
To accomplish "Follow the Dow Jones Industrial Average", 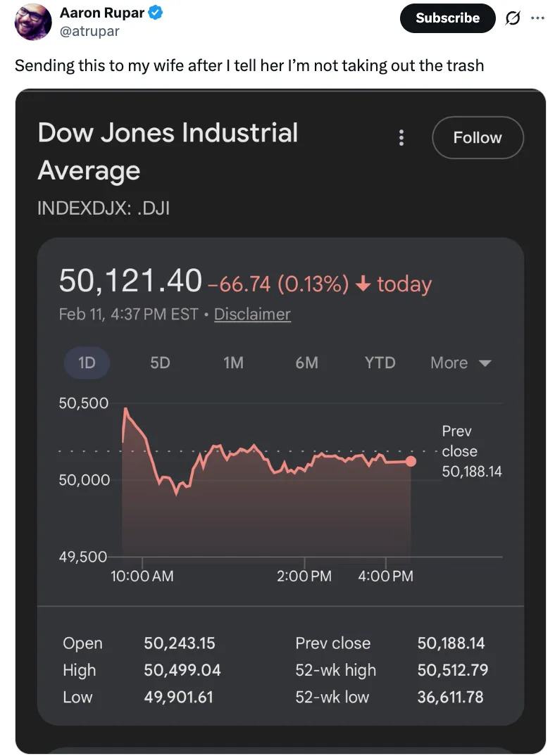I will (477, 137).
